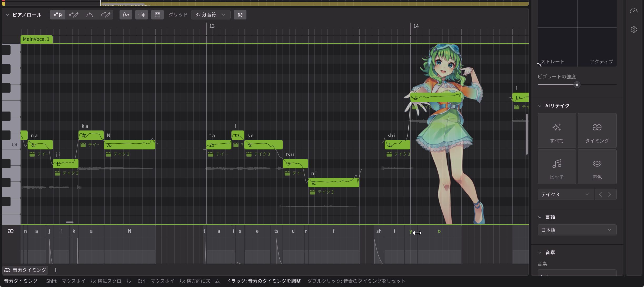Select the pointer note tool

pyautogui.click(x=58, y=15)
